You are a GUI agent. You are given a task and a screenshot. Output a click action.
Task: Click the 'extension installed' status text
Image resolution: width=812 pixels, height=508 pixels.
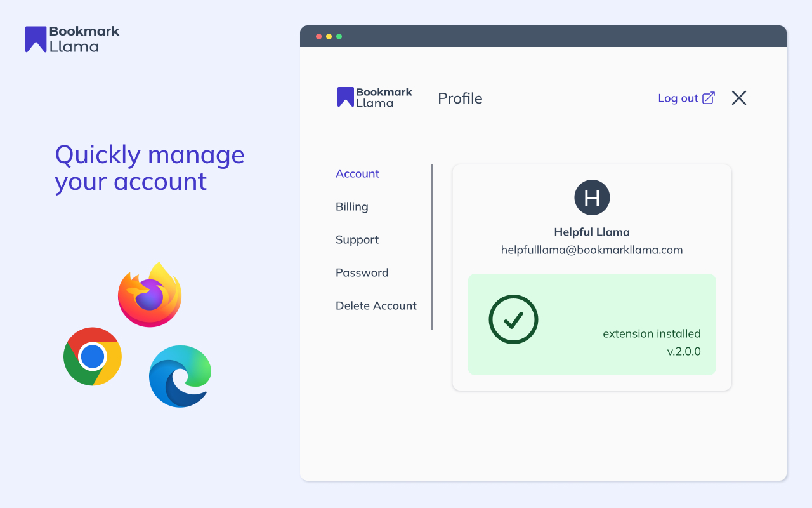pos(652,333)
